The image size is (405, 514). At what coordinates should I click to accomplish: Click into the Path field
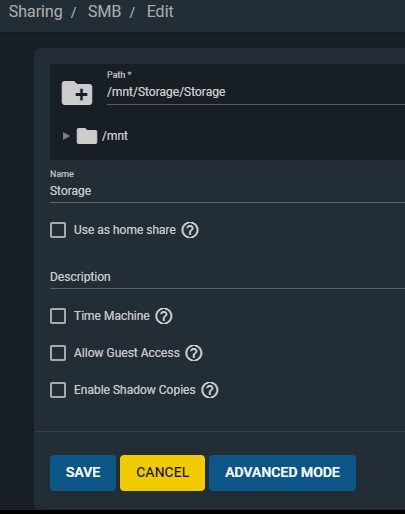256,92
